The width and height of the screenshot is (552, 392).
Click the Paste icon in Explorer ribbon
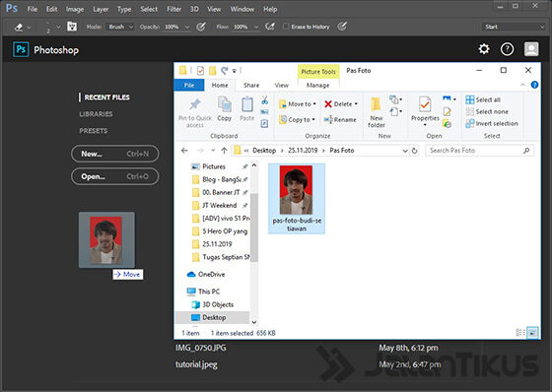[x=246, y=104]
